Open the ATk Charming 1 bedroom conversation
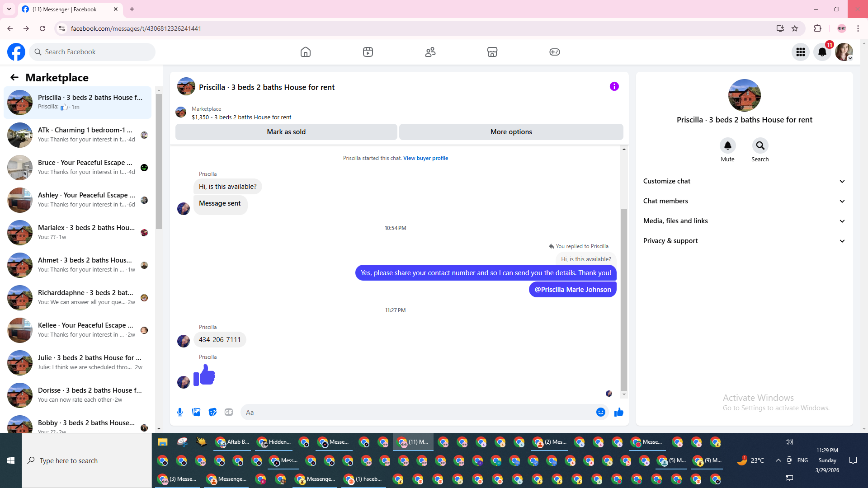This screenshot has height=488, width=868. pos(77,135)
